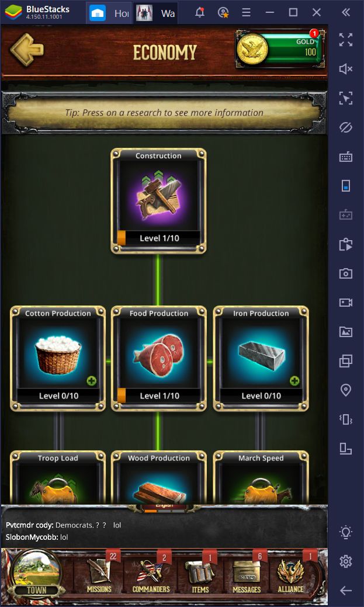Select the Cotton Production research

point(58,359)
